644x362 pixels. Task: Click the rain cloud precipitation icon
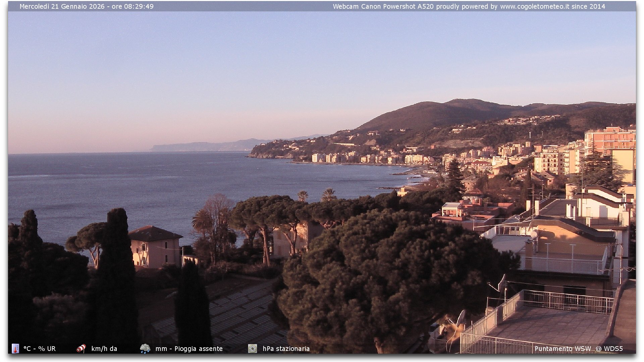tap(145, 349)
